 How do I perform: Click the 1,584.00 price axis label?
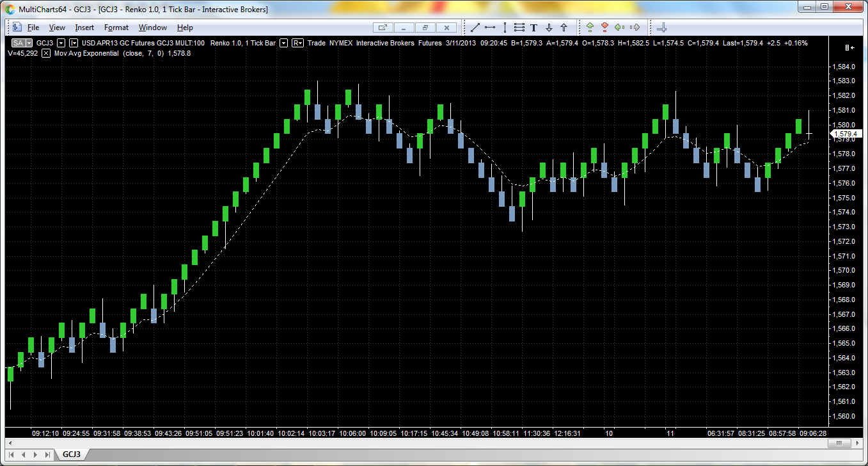pyautogui.click(x=843, y=67)
